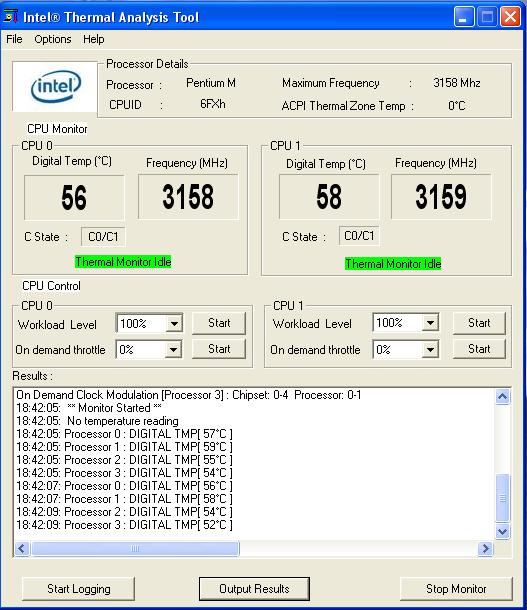Expand CPU 0 On demand throttle dropdown

pyautogui.click(x=173, y=349)
